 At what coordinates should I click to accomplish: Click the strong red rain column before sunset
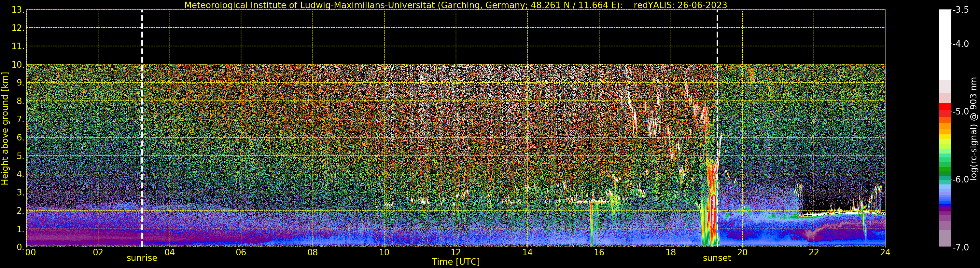[x=711, y=203]
